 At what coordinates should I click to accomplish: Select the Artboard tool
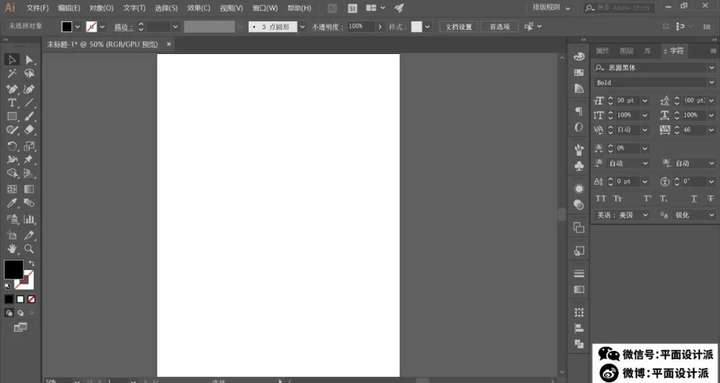pyautogui.click(x=12, y=235)
